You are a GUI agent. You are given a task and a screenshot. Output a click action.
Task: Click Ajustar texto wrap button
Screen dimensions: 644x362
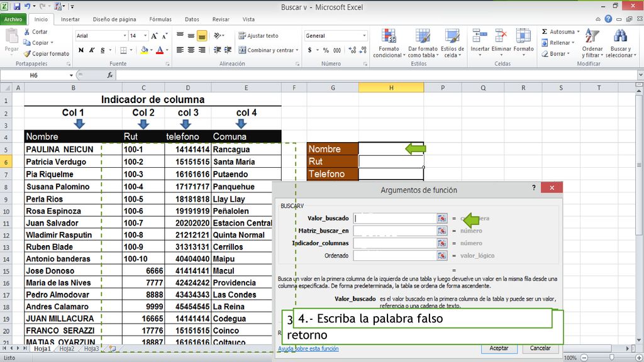[258, 36]
